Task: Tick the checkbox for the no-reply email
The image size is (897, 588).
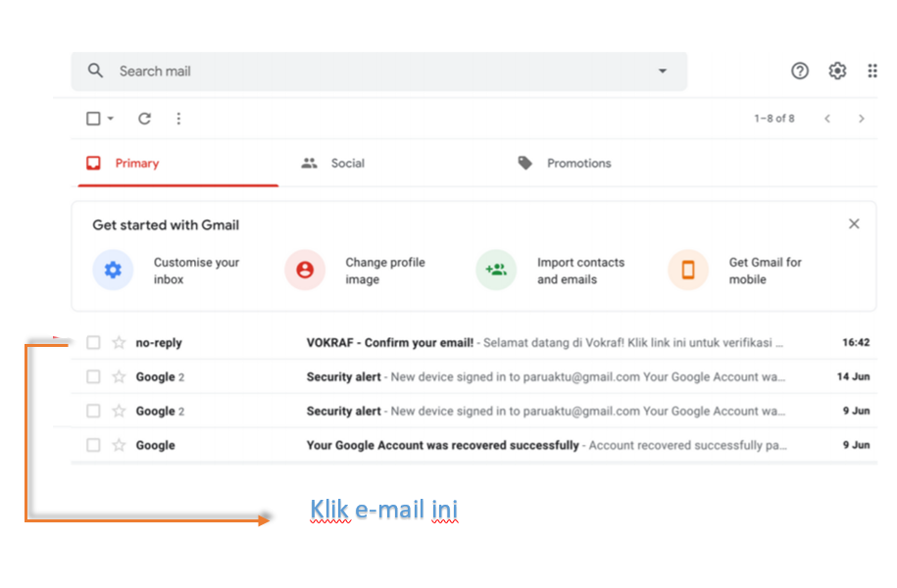Action: (93, 343)
